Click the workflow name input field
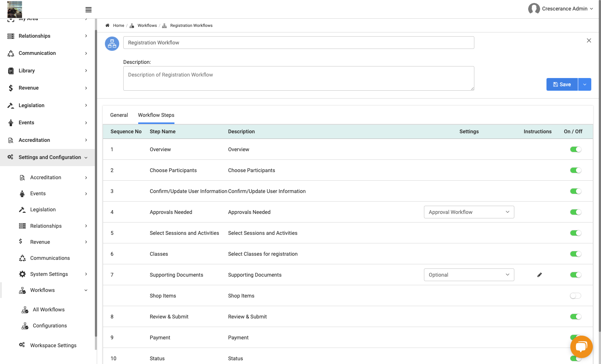This screenshot has width=601, height=364. pos(299,43)
